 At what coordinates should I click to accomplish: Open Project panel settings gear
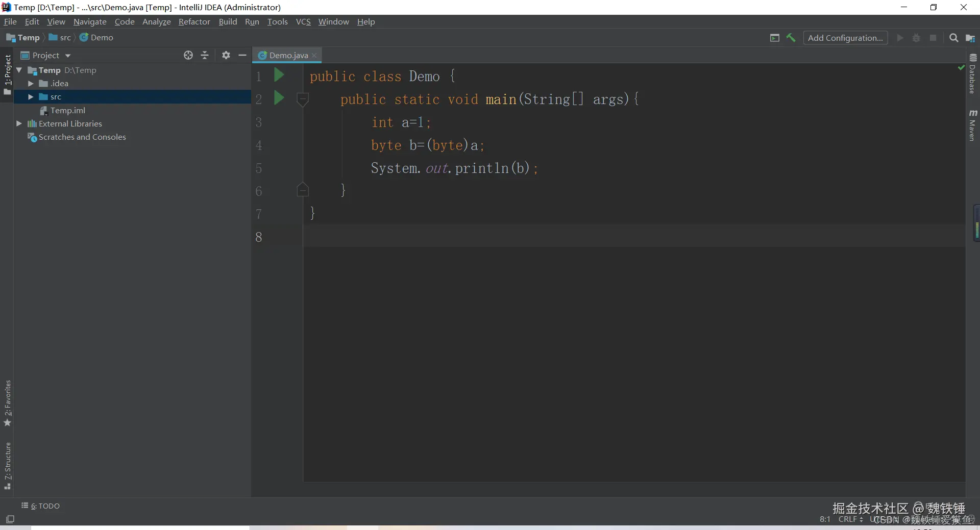pos(226,55)
